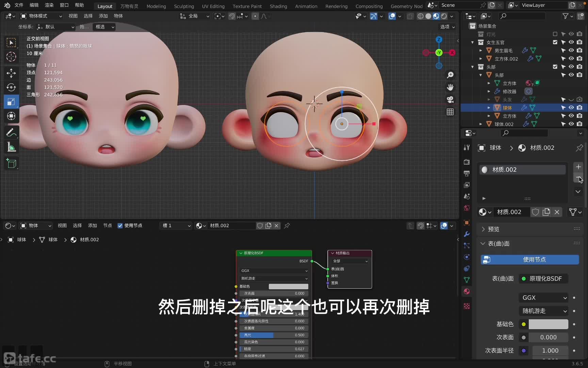588x368 pixels.
Task: Open 槽 1 slot dropdown in node editor
Action: click(x=176, y=226)
